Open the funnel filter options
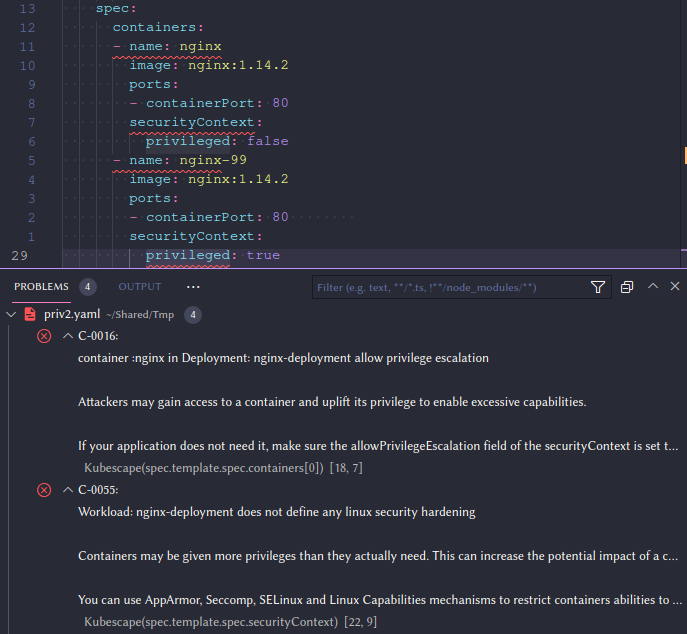This screenshot has height=634, width=687. point(598,287)
